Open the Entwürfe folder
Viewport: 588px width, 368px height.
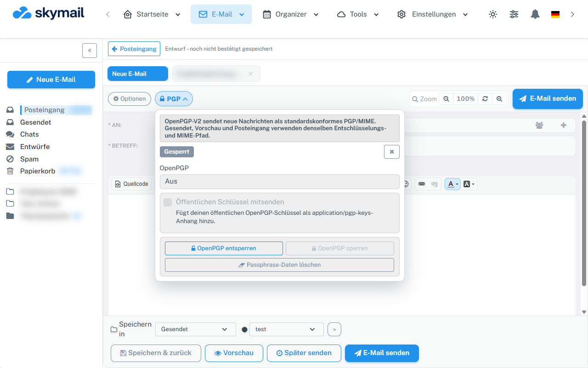tap(35, 147)
